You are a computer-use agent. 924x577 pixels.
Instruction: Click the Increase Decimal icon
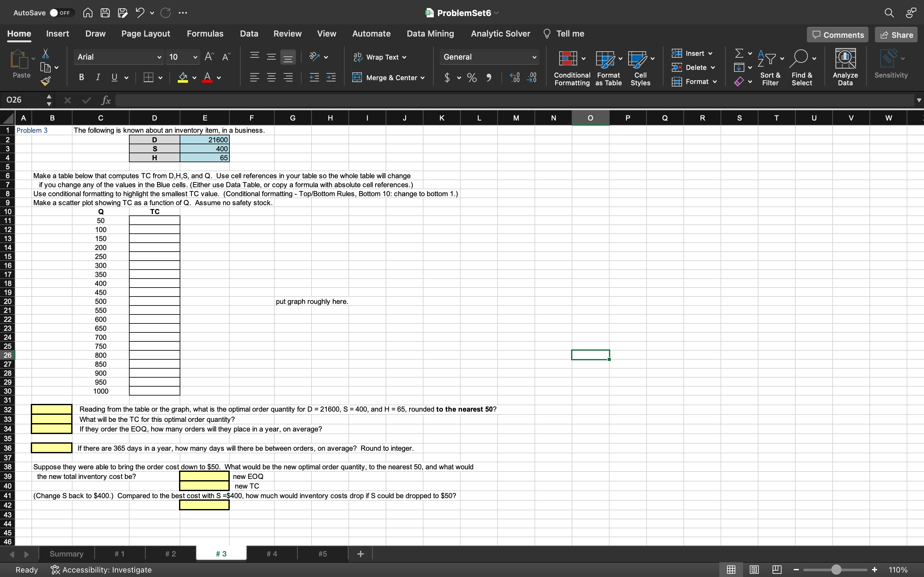(514, 78)
